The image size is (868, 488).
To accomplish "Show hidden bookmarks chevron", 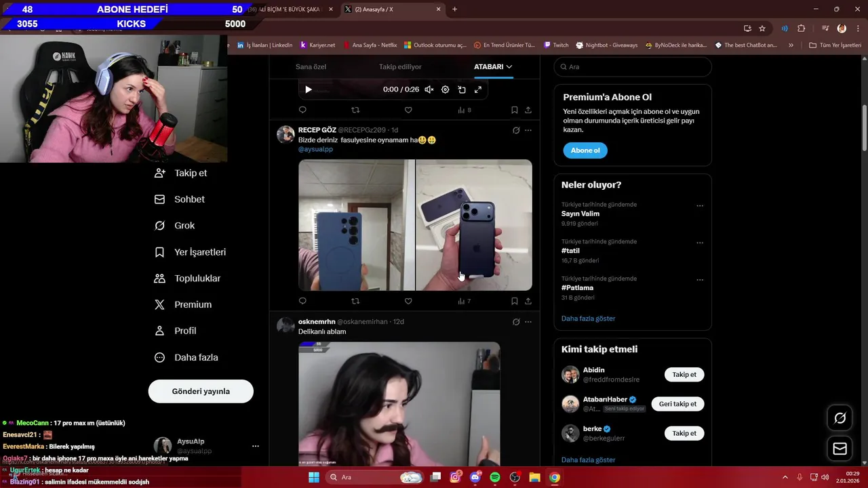I will 791,45.
